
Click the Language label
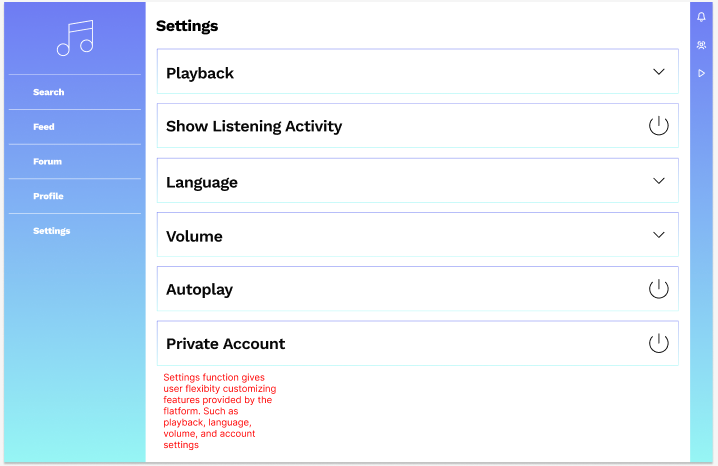click(201, 182)
